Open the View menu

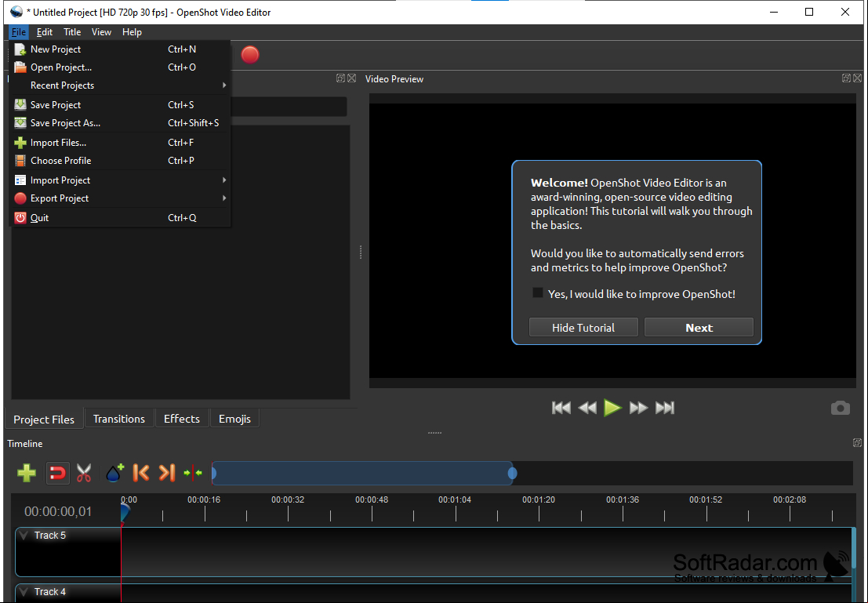tap(101, 32)
